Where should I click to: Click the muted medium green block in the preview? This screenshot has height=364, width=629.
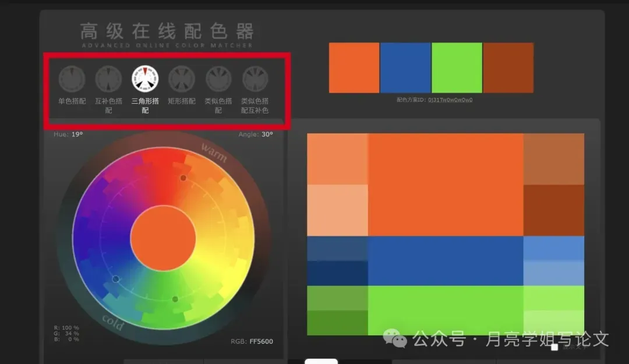click(x=337, y=298)
